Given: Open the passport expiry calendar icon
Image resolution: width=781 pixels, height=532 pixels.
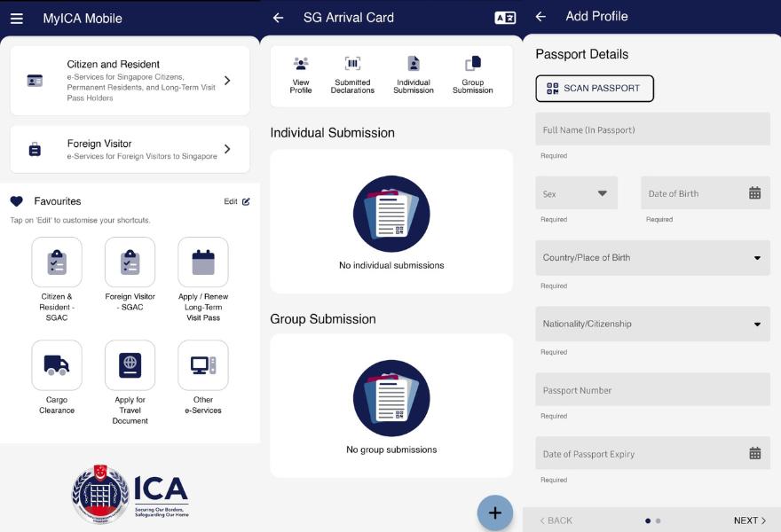Looking at the screenshot, I should coord(754,453).
